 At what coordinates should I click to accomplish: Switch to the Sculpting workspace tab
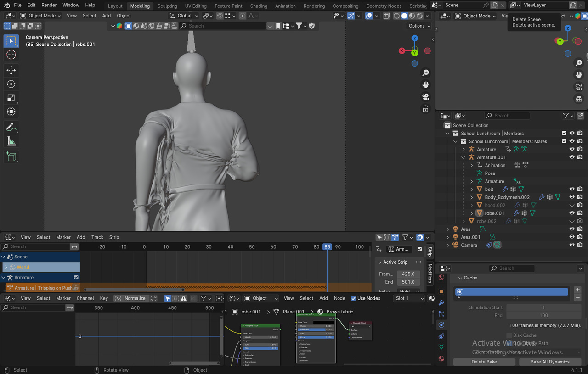coord(167,6)
